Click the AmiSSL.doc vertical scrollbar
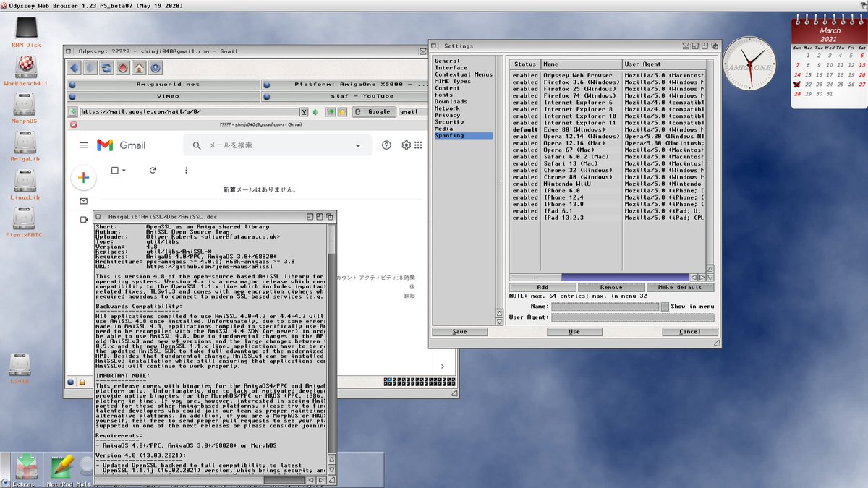The height and width of the screenshot is (488, 868). coord(332,338)
